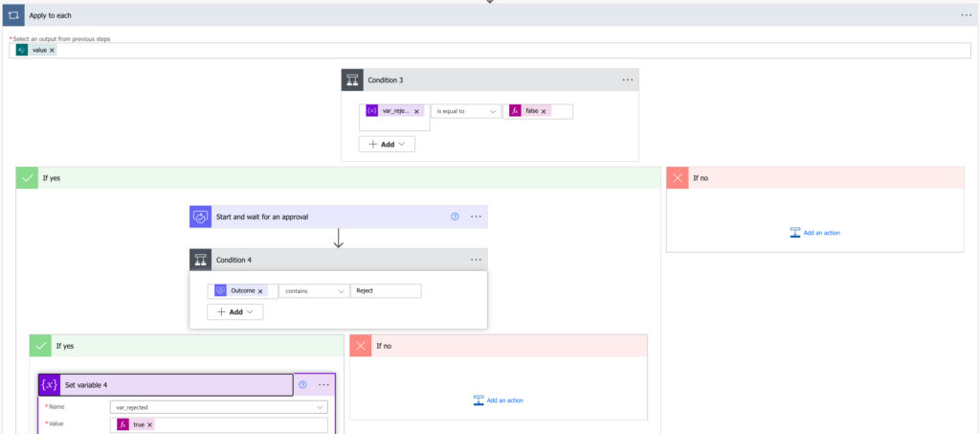Click Start and wait for an approval title
The width and height of the screenshot is (980, 434).
coord(262,217)
